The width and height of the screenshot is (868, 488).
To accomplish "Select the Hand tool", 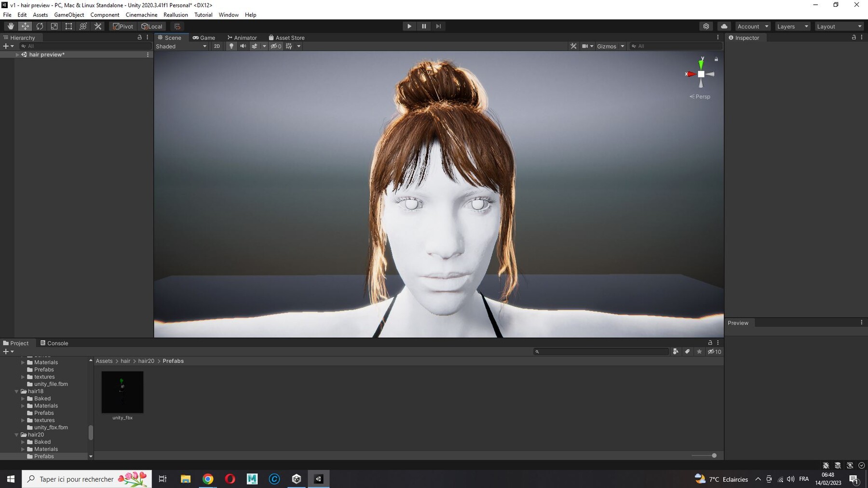I will (11, 26).
